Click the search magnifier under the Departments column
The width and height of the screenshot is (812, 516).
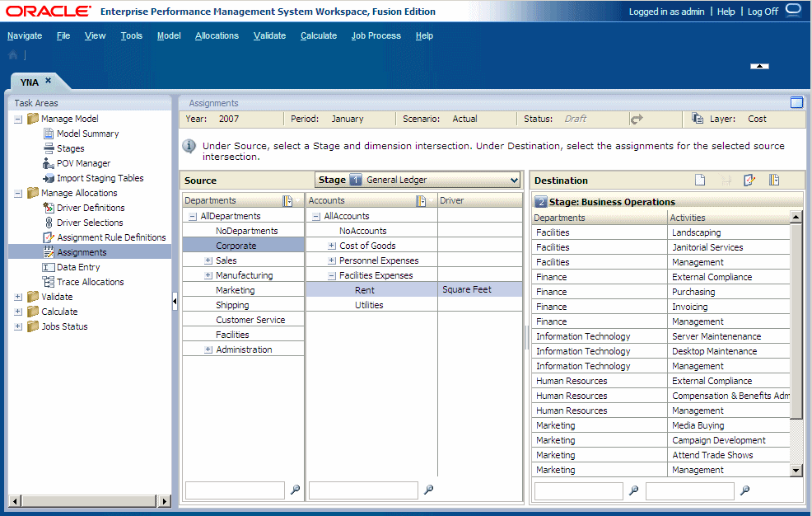[294, 490]
